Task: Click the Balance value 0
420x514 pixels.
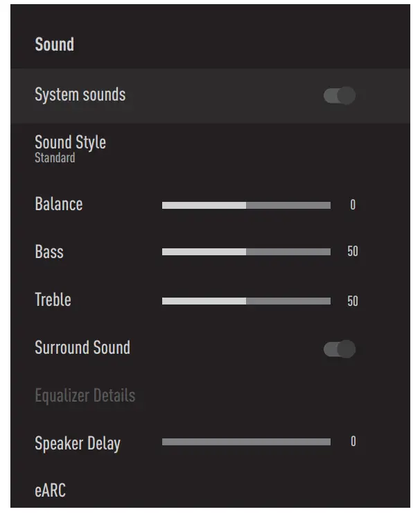Action: 353,205
